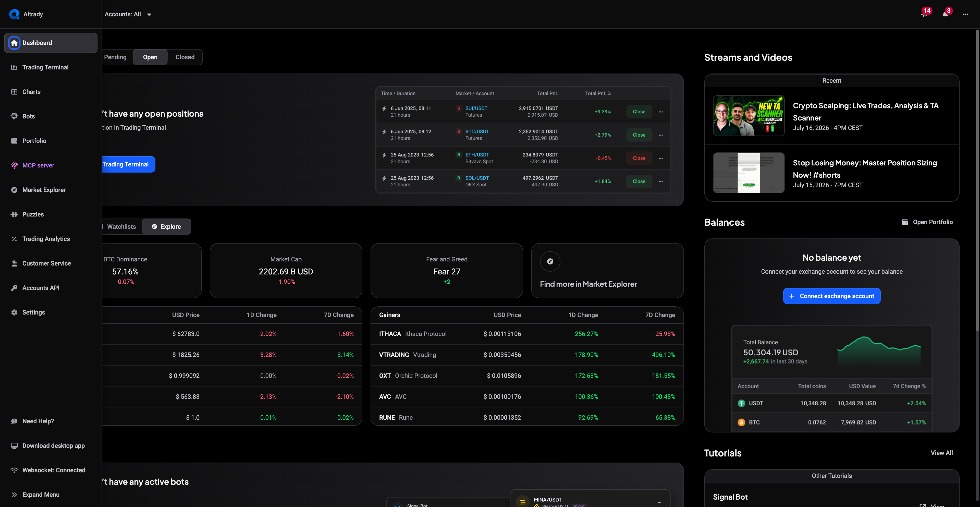980x507 pixels.
Task: Open more options for SOL/USDT row
Action: tap(661, 182)
